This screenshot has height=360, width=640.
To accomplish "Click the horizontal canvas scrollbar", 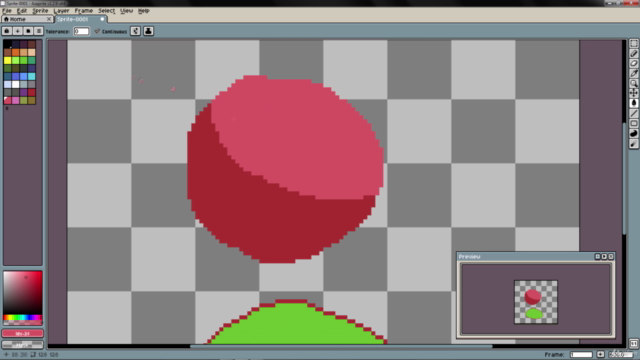I will [341, 347].
